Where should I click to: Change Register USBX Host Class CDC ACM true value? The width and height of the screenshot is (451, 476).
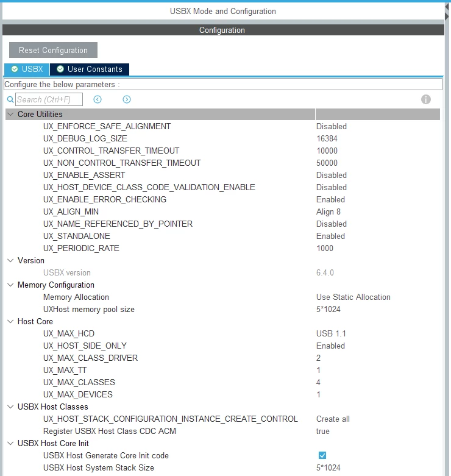(322, 431)
